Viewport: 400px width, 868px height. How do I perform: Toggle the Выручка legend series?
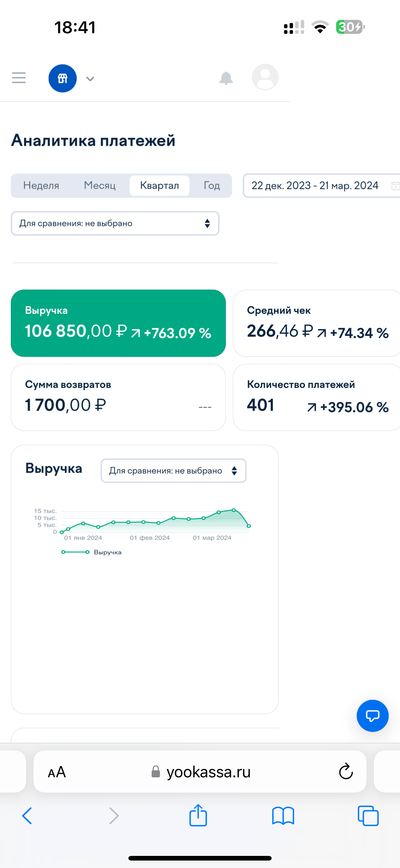[91, 552]
